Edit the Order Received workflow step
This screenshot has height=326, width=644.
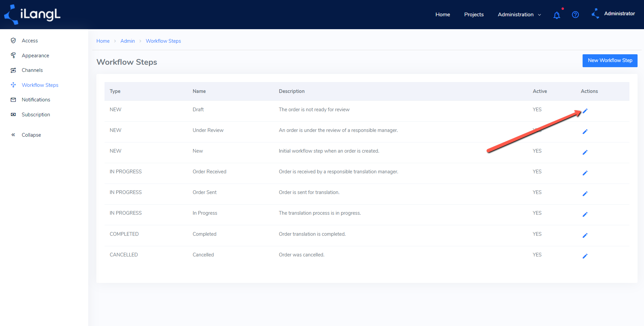[585, 173]
